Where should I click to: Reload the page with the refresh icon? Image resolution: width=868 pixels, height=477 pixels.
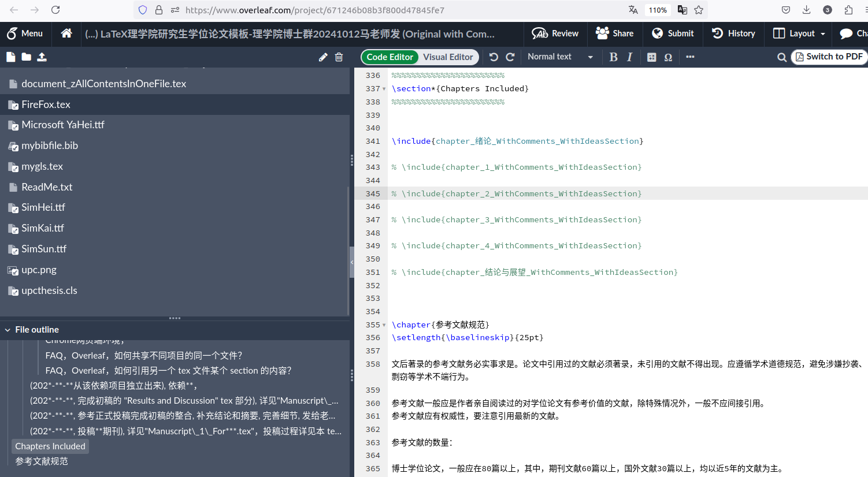pyautogui.click(x=55, y=10)
